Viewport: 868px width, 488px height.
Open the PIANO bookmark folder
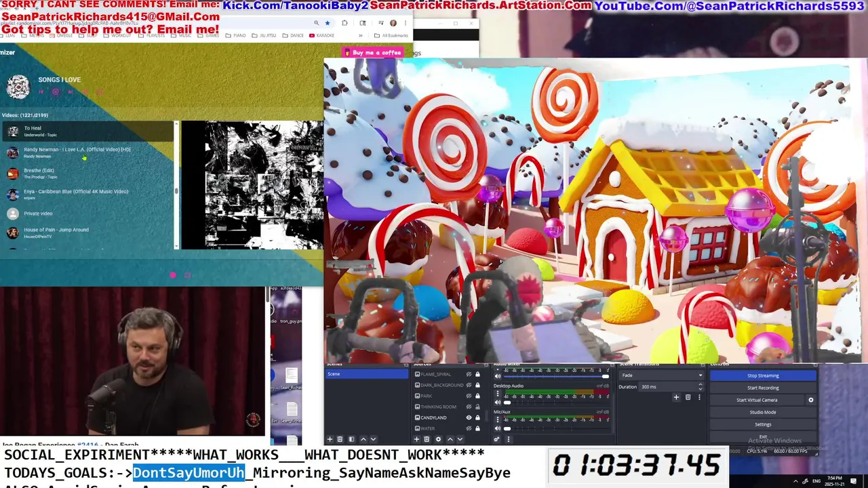click(x=236, y=35)
